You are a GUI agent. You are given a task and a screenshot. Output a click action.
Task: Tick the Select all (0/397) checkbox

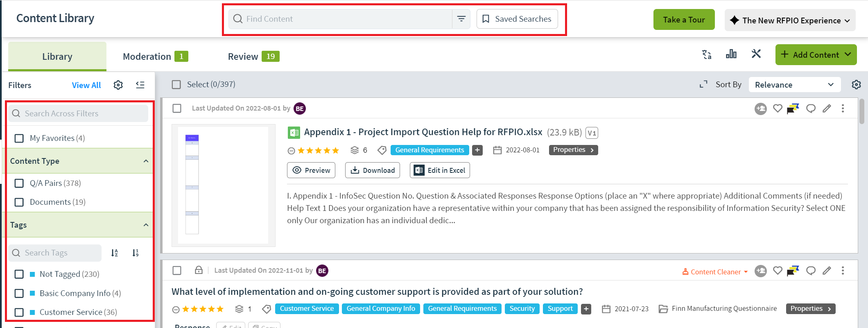click(x=176, y=85)
